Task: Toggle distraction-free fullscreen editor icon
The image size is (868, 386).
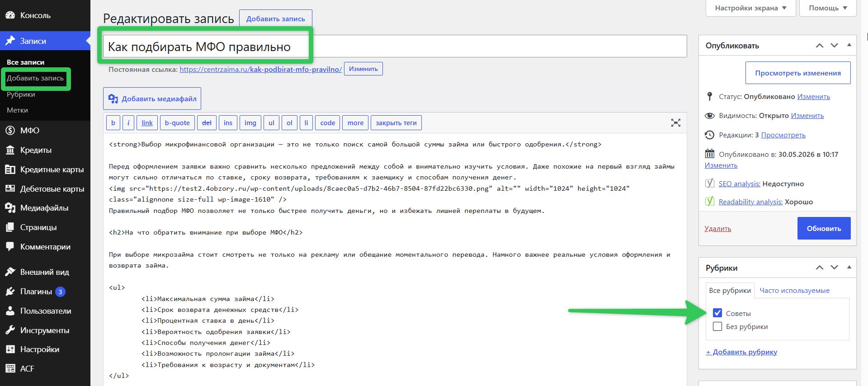Action: 675,122
